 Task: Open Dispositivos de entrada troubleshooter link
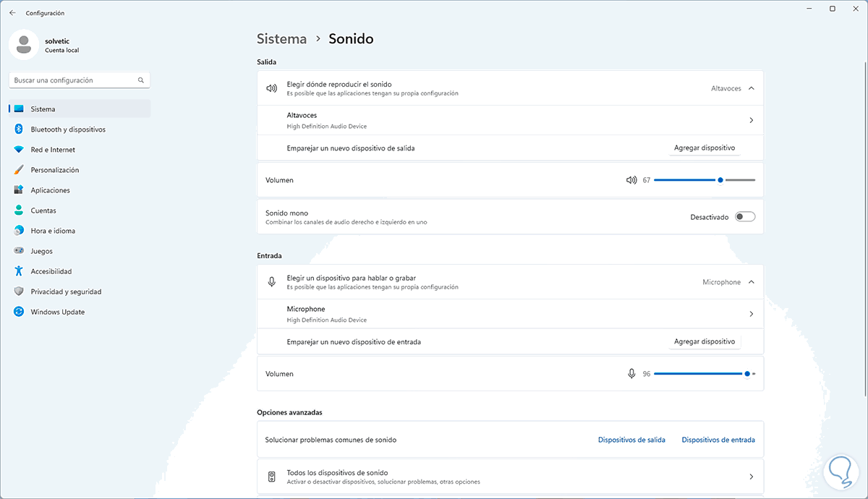[x=718, y=440]
